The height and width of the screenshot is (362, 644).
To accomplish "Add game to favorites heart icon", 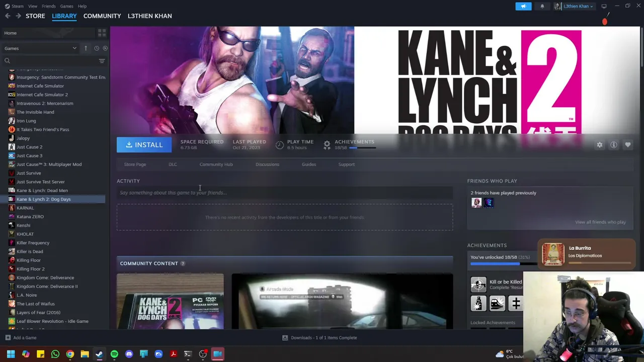I will 628,145.
